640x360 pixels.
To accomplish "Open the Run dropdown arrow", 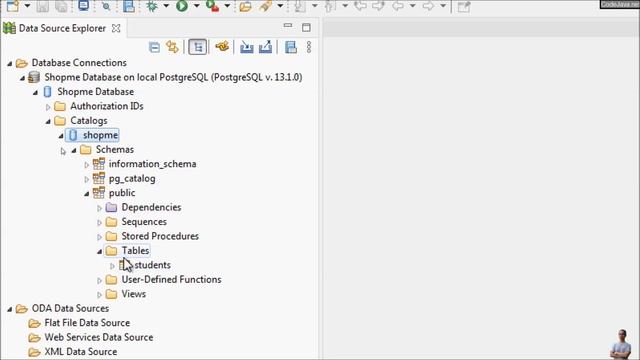I will tap(196, 6).
